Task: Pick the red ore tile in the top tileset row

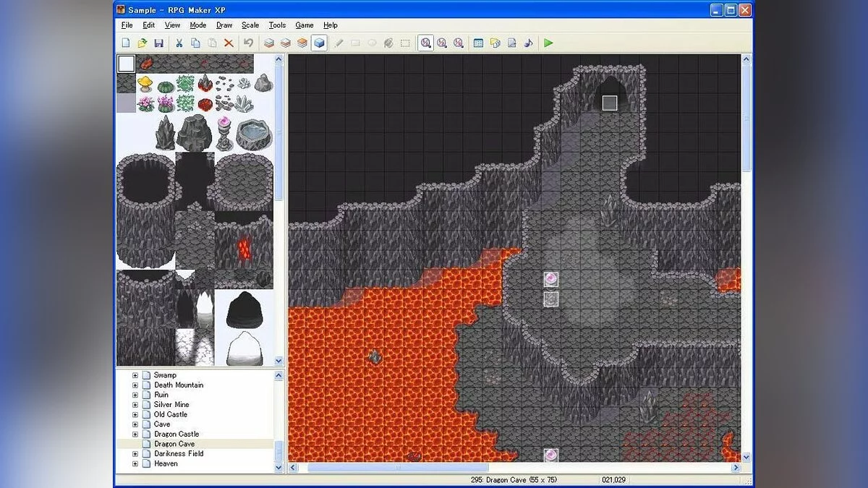Action: click(x=145, y=64)
